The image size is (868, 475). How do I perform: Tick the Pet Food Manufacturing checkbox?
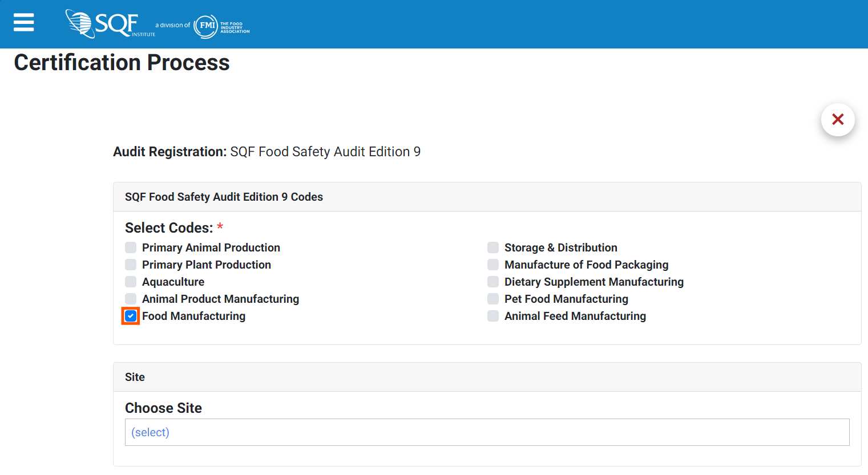(x=493, y=299)
